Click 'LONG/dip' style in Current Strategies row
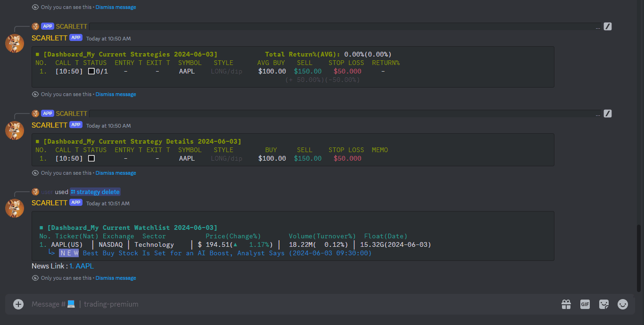 [x=227, y=71]
